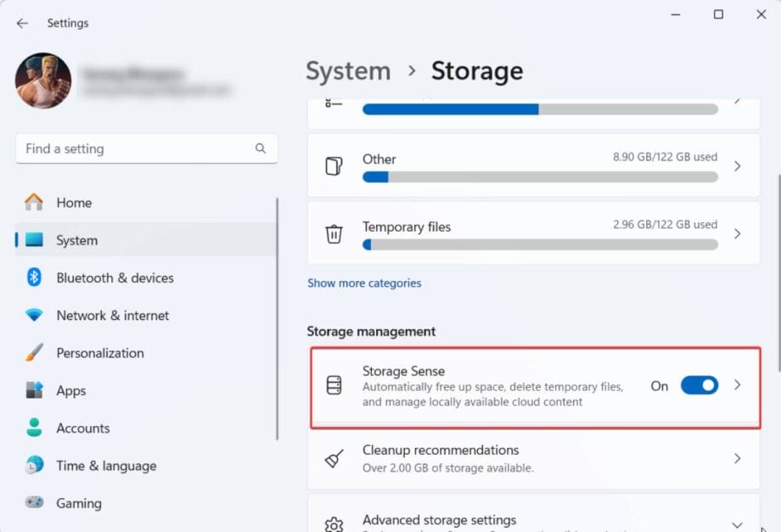Viewport: 781px width, 532px height.
Task: Open the Storage Sense settings icon
Action: 332,386
